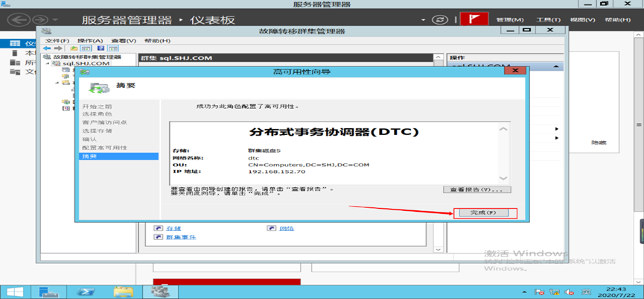Image resolution: width=644 pixels, height=299 pixels.
Task: Collapse the sql.SHJ.COM tree node
Action: 48,63
